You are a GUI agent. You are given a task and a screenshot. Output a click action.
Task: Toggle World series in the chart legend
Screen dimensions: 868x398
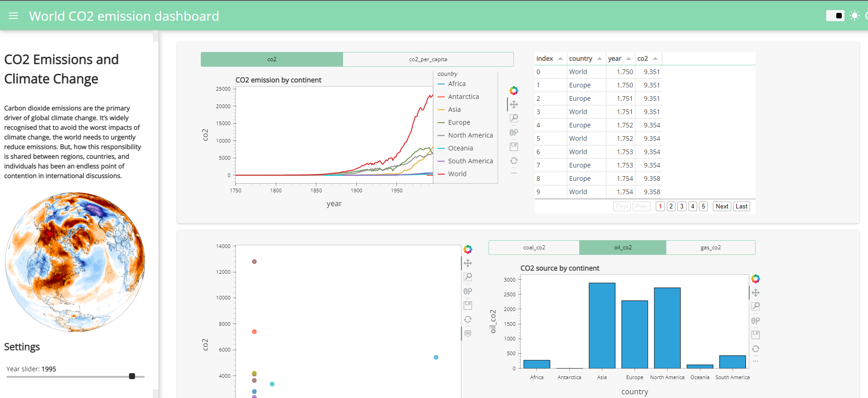point(452,174)
